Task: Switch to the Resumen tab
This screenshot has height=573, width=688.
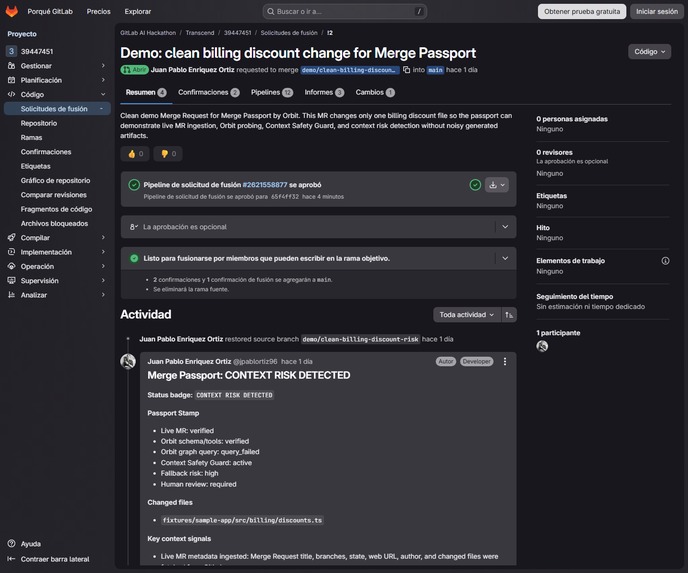Action: (146, 93)
